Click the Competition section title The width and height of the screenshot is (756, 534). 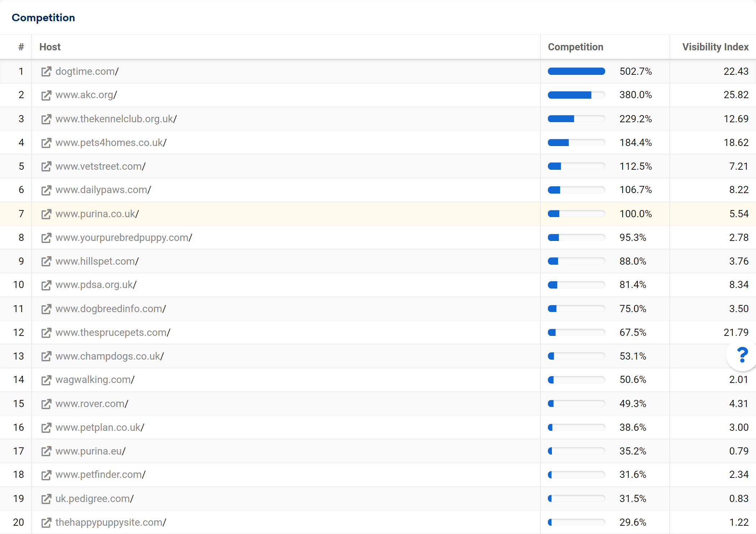click(x=43, y=18)
